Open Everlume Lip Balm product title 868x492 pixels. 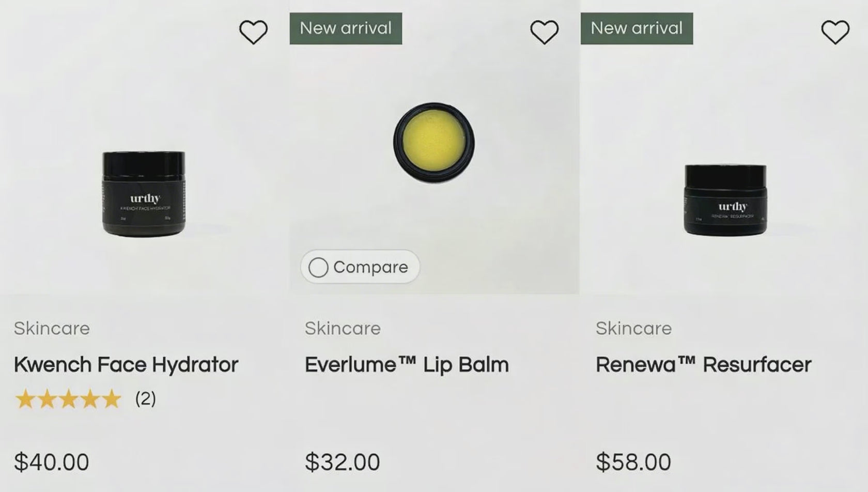coord(407,365)
